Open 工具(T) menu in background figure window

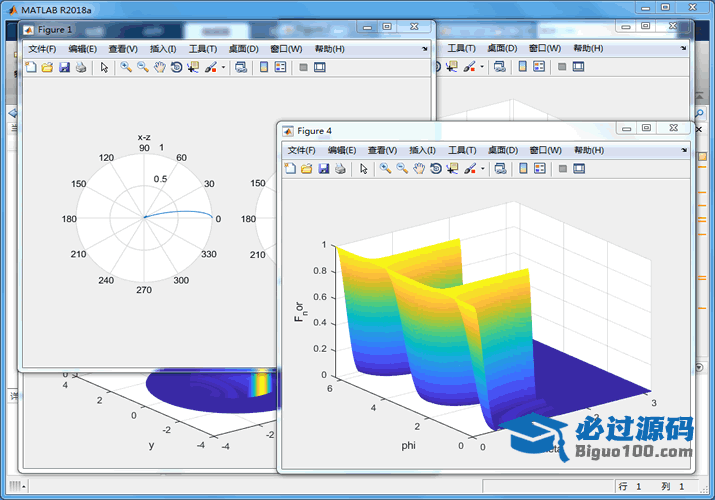click(461, 48)
